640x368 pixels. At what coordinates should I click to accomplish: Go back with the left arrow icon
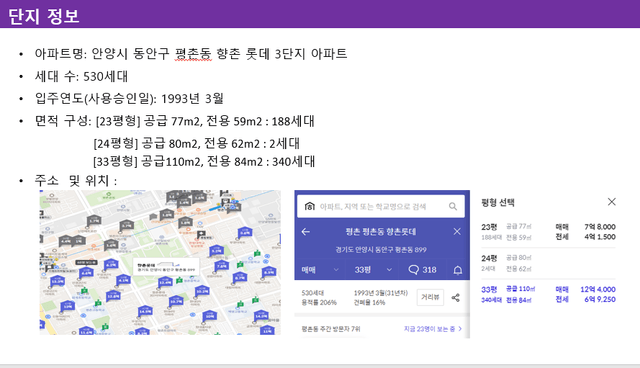coord(306,232)
